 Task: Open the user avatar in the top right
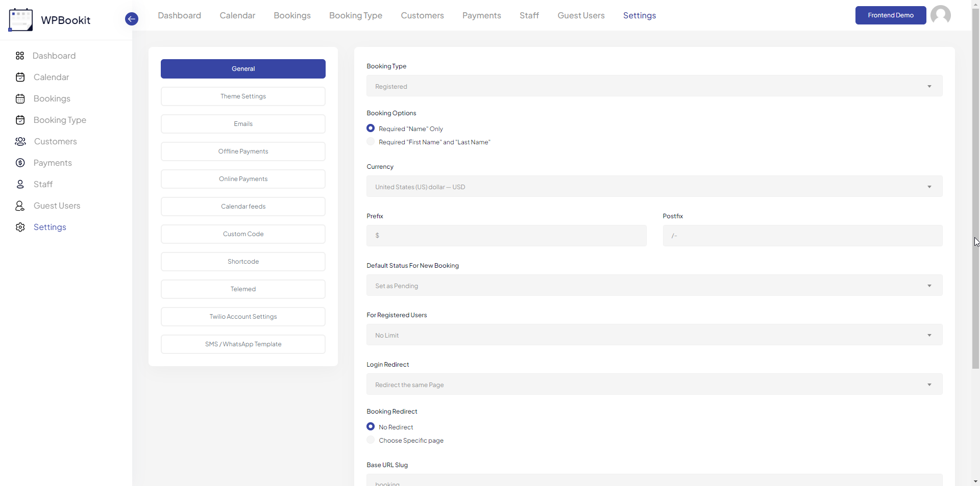(941, 15)
